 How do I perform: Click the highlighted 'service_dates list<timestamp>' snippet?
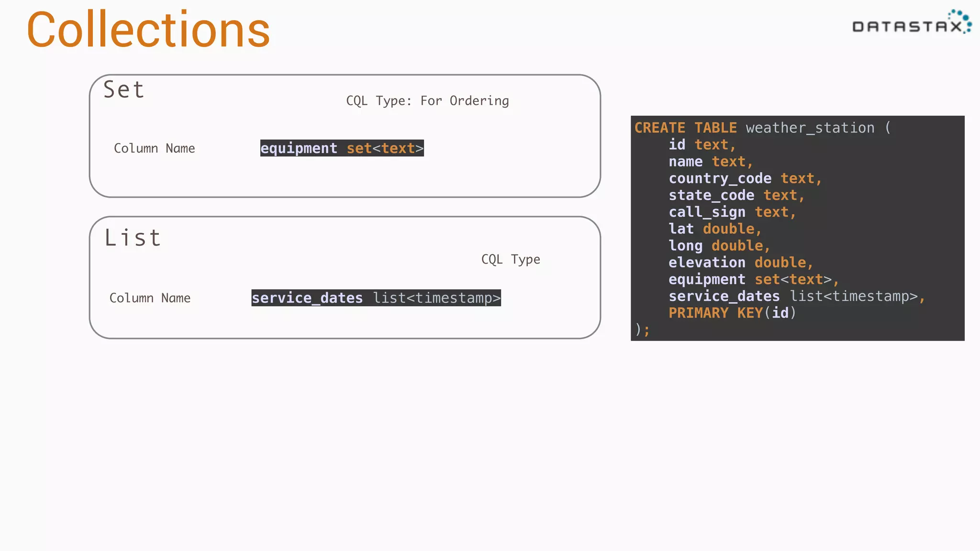[x=376, y=298]
